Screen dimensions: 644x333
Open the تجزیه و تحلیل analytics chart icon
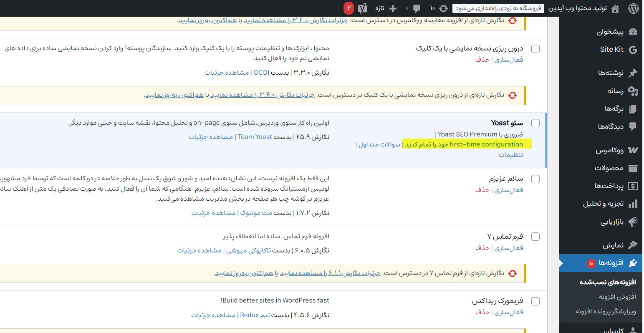[x=633, y=204]
